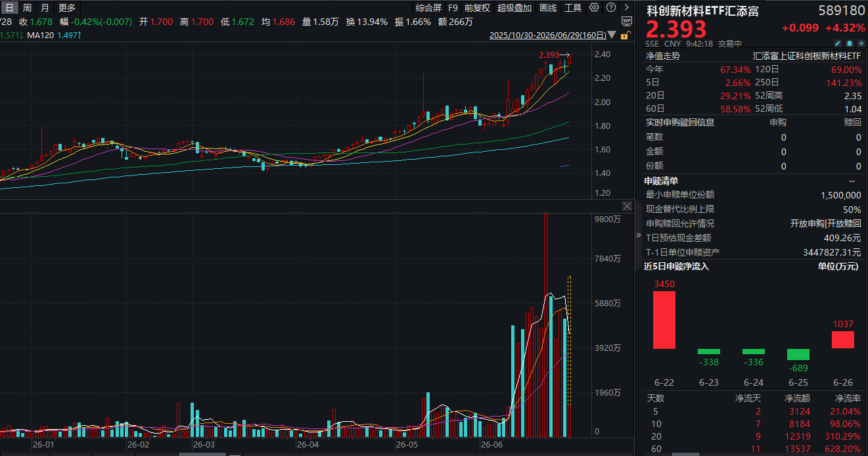Click the 开放申购|开放赎回 status text
The width and height of the screenshot is (868, 456).
pyautogui.click(x=825, y=224)
